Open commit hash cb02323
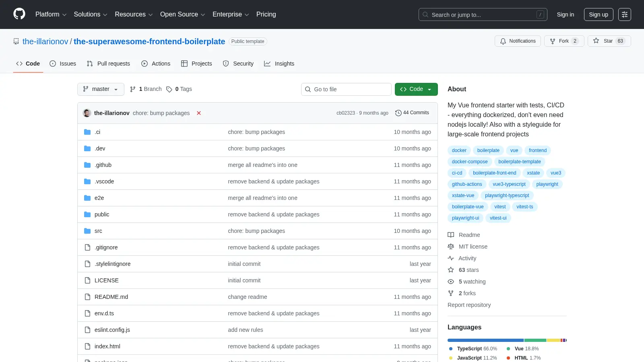644x362 pixels. click(x=346, y=113)
